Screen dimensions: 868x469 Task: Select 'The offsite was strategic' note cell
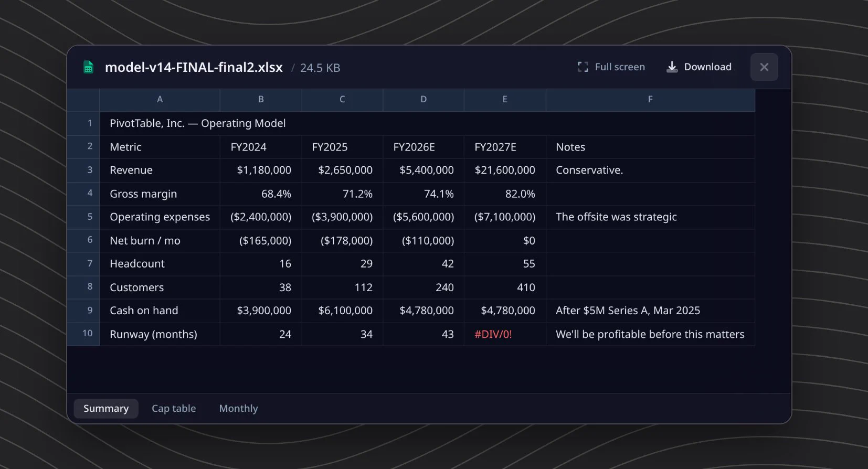[x=650, y=217]
